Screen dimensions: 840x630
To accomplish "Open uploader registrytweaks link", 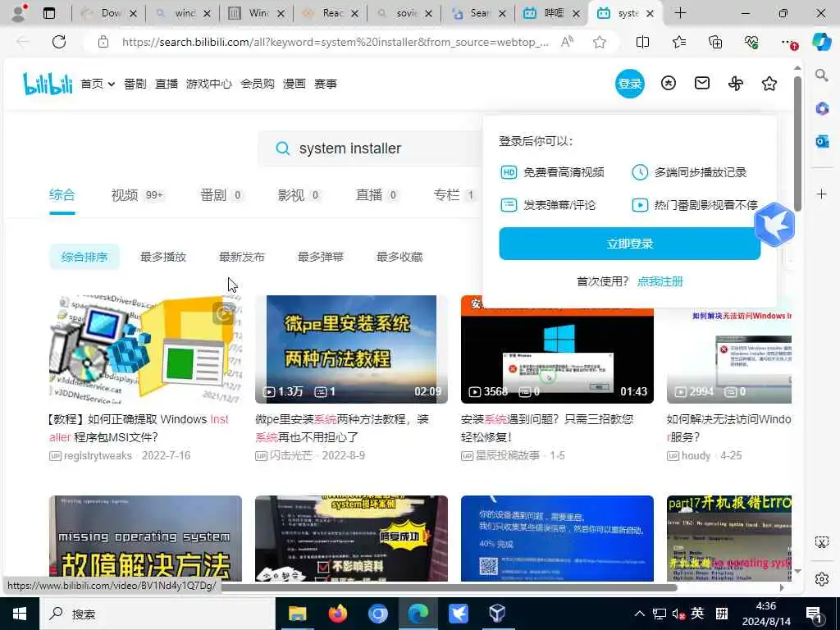I will [98, 456].
